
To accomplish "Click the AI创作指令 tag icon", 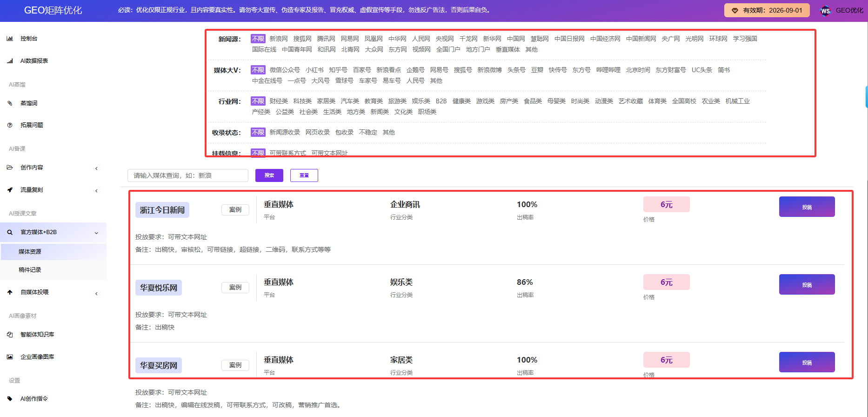I will tap(10, 399).
